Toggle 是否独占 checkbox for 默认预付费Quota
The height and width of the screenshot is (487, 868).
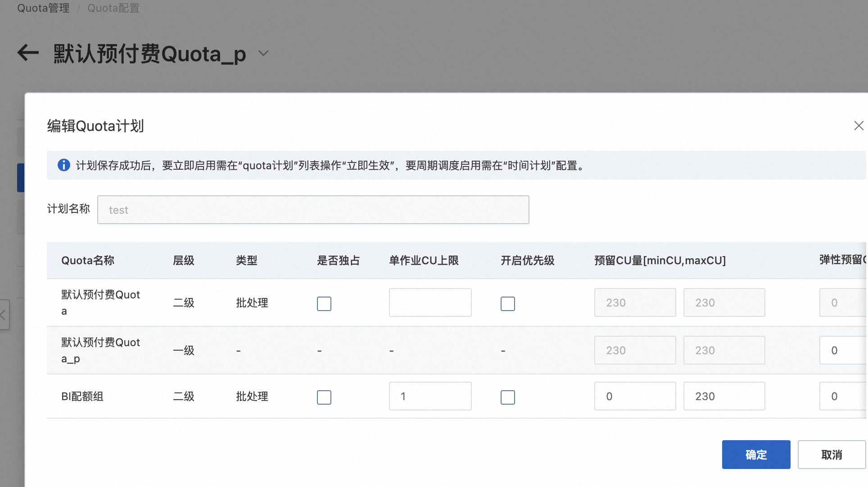(324, 304)
